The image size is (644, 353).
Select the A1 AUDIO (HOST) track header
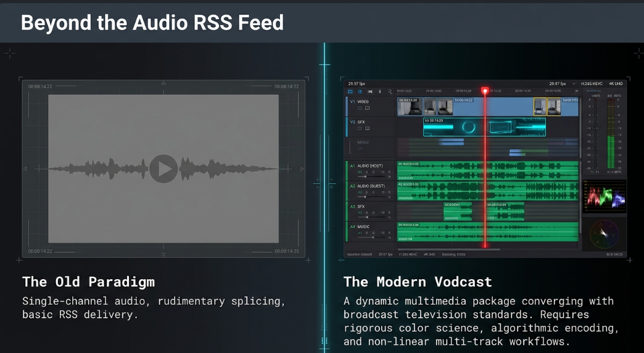click(x=371, y=171)
